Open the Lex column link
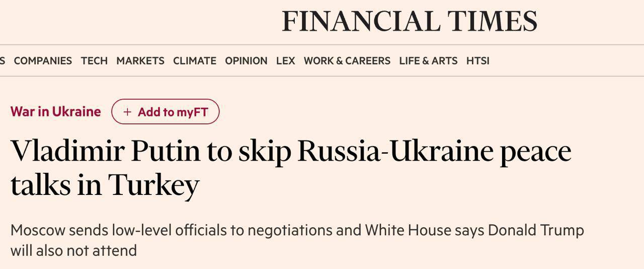The image size is (644, 269). 285,61
